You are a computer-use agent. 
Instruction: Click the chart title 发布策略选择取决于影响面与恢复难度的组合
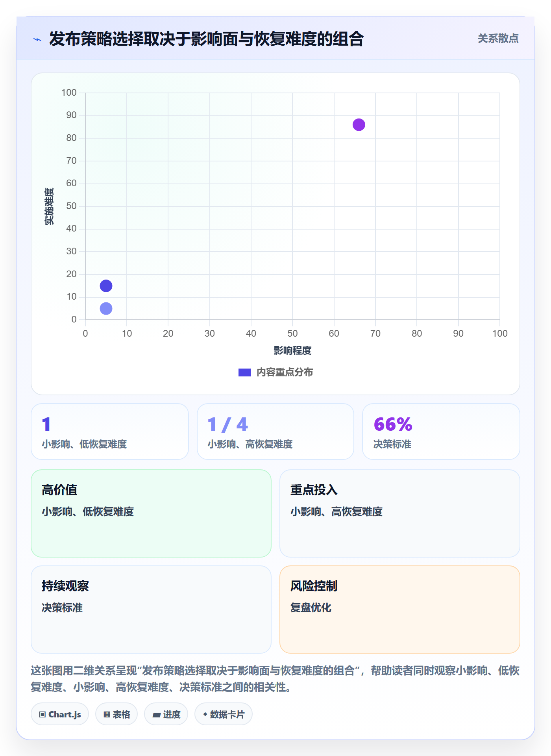tap(206, 39)
